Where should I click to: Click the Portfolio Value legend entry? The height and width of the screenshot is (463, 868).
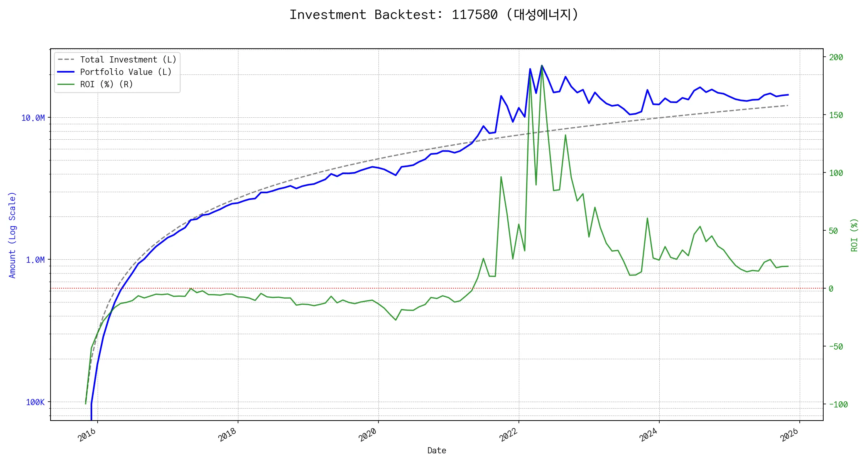(x=126, y=72)
